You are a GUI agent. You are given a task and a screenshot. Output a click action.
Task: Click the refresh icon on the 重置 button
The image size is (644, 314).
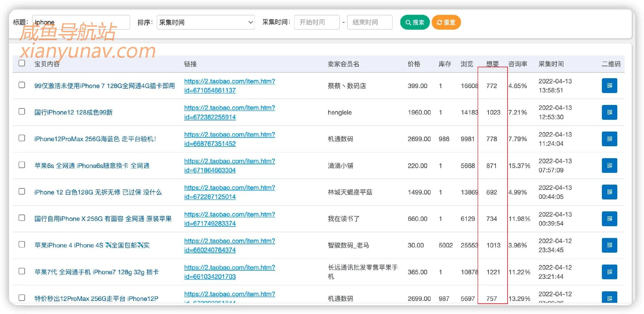[439, 22]
